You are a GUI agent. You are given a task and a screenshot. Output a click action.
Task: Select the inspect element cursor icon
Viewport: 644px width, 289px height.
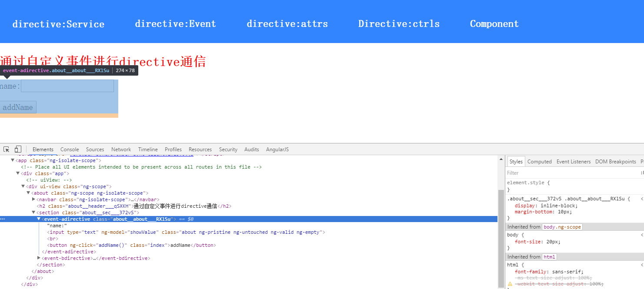pos(7,149)
